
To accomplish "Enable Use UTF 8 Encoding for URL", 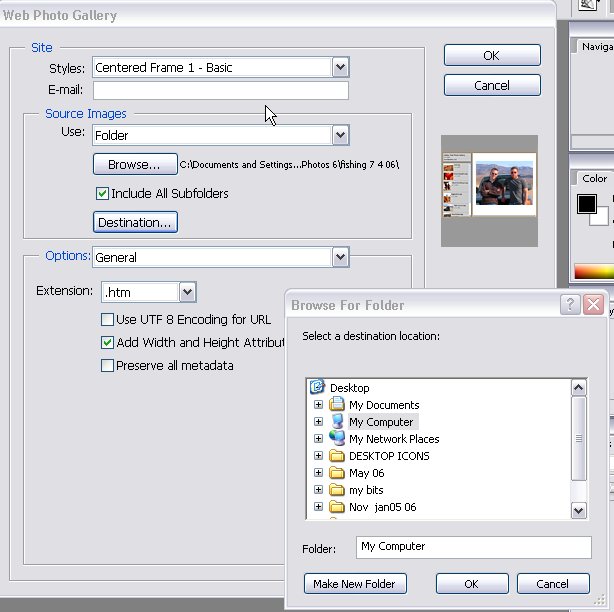I will [107, 320].
